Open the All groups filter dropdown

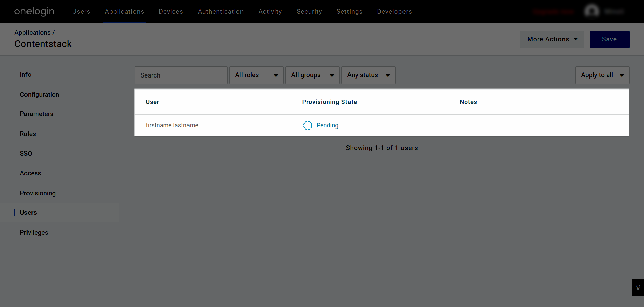point(313,75)
